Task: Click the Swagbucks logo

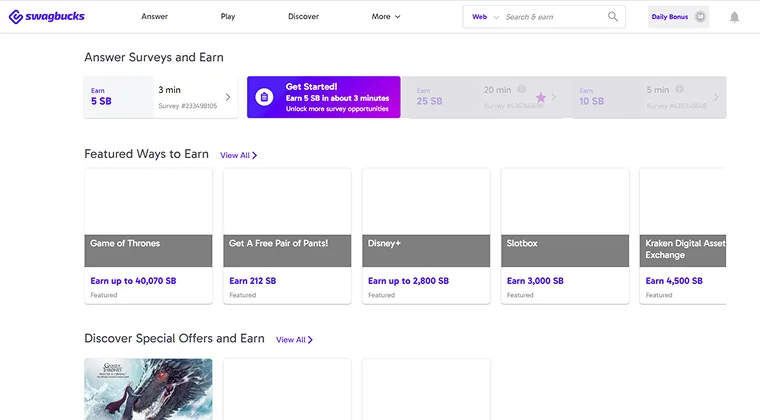Action: coord(47,16)
